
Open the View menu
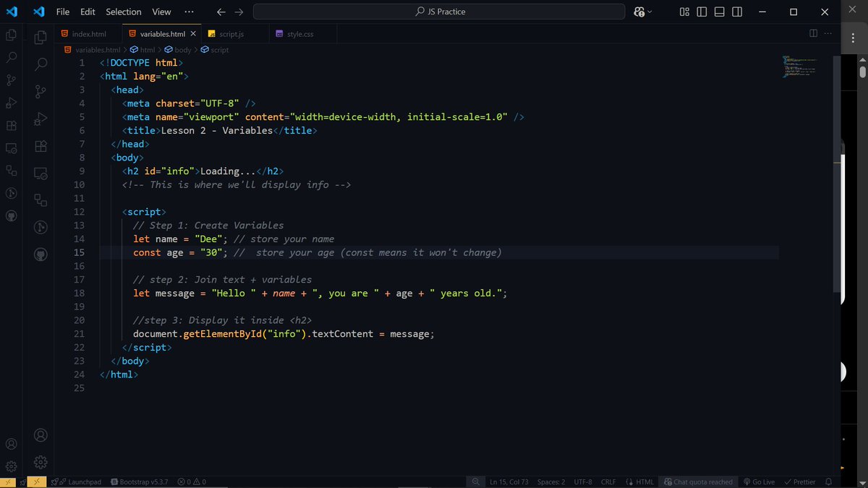pos(161,12)
